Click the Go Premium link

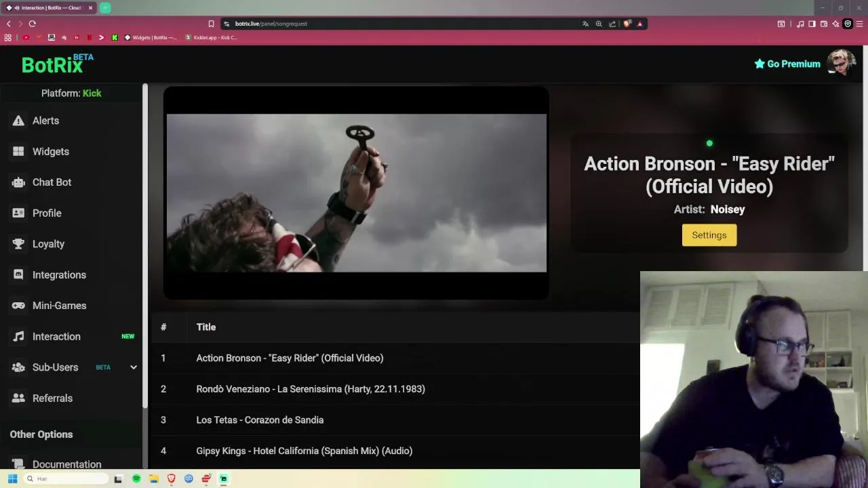click(x=787, y=64)
